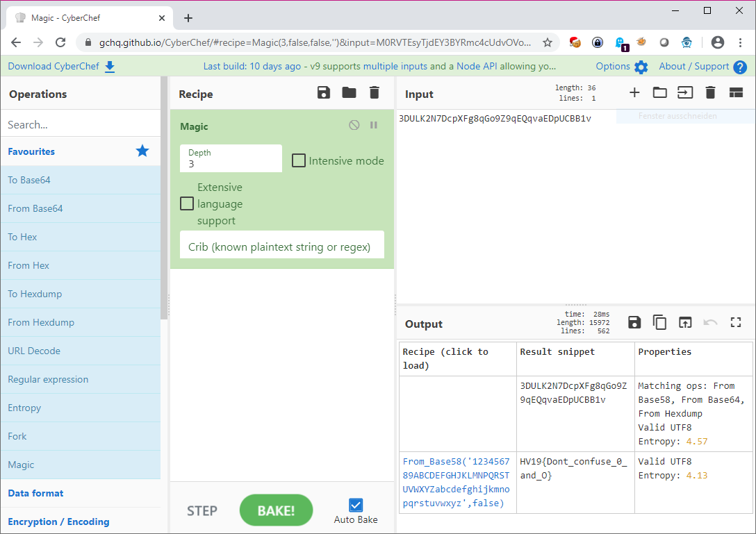The image size is (756, 534).
Task: Open the browser profile avatar
Action: click(717, 42)
